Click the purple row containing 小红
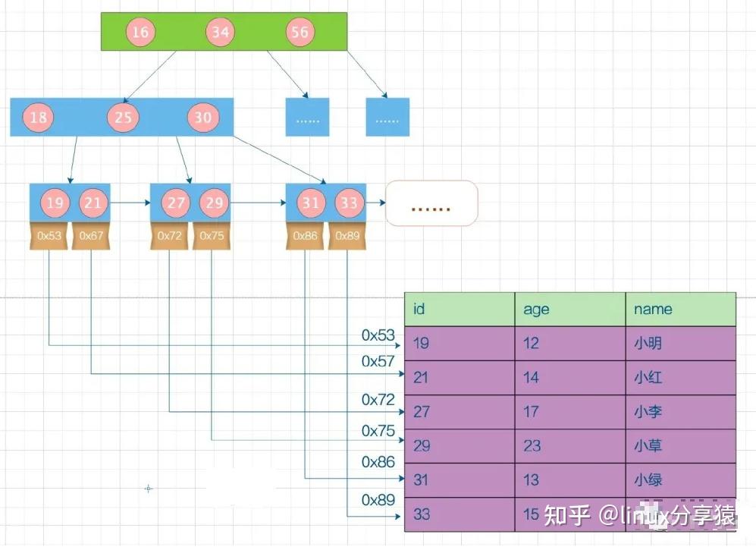The image size is (756, 547). pos(569,377)
